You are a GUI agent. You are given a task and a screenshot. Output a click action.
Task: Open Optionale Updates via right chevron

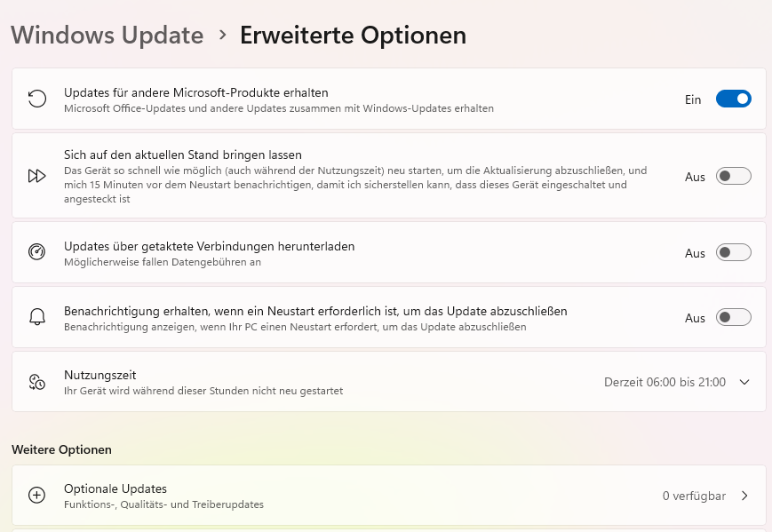(x=744, y=496)
